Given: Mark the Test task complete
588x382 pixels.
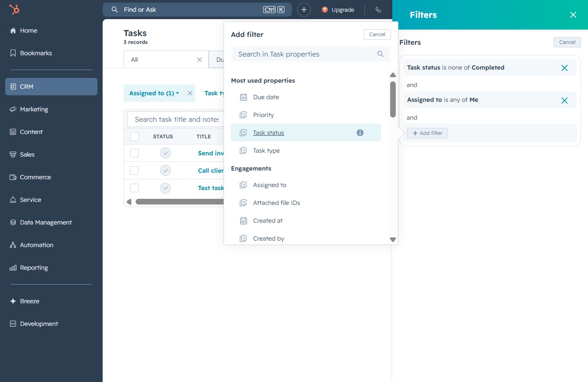Looking at the screenshot, I should 165,188.
